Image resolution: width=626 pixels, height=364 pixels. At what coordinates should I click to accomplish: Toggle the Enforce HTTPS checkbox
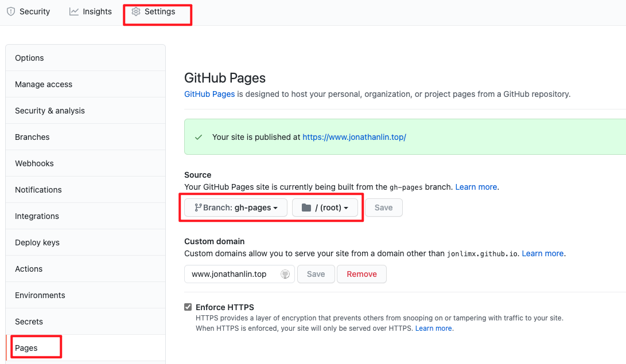[x=188, y=307]
